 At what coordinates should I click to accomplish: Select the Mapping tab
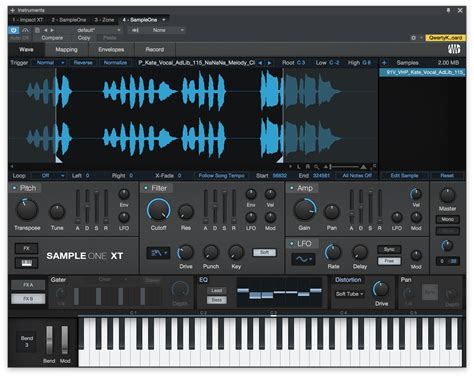click(66, 50)
